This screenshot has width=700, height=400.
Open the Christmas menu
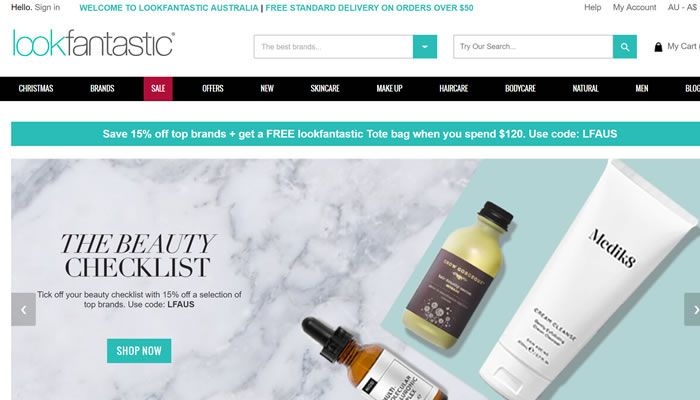[x=36, y=88]
